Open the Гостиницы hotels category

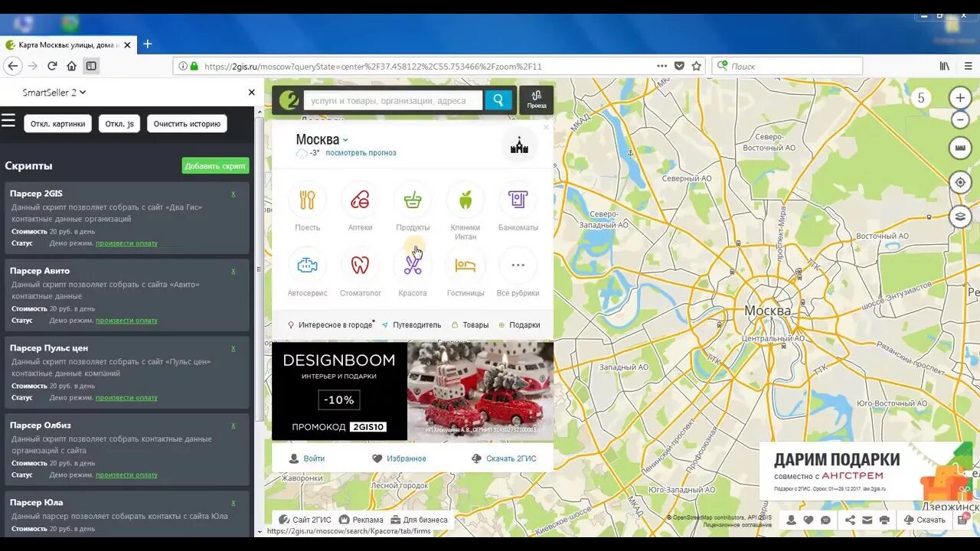point(465,272)
